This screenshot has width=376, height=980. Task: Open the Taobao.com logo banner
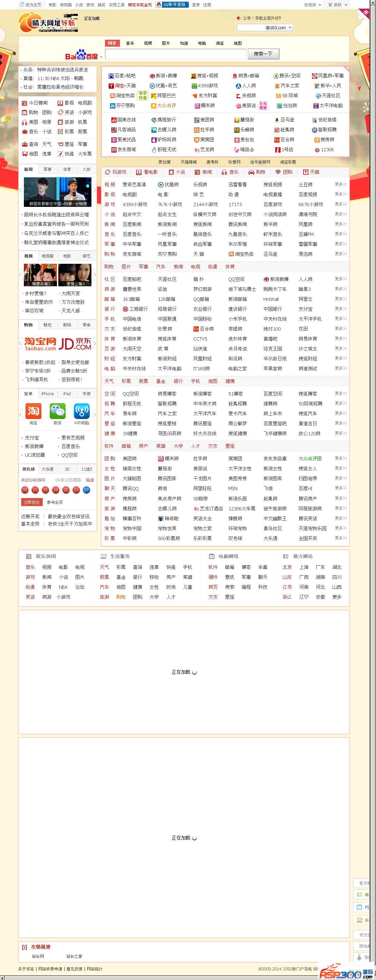click(x=40, y=344)
